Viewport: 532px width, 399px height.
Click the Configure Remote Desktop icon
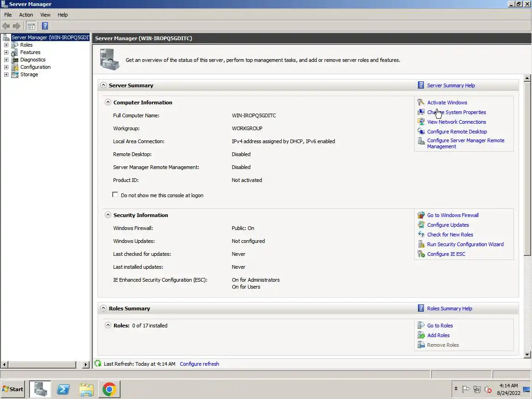[421, 131]
